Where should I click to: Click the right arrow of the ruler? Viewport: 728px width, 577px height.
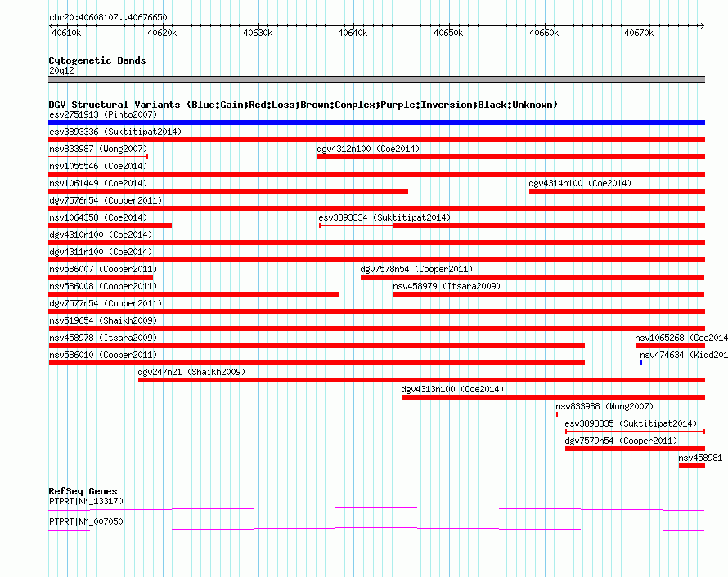702,25
